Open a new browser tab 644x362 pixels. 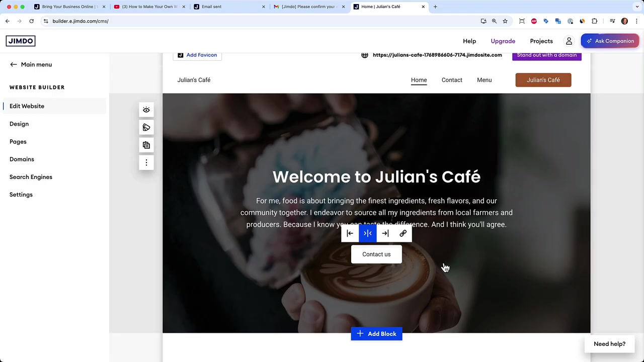point(435,7)
